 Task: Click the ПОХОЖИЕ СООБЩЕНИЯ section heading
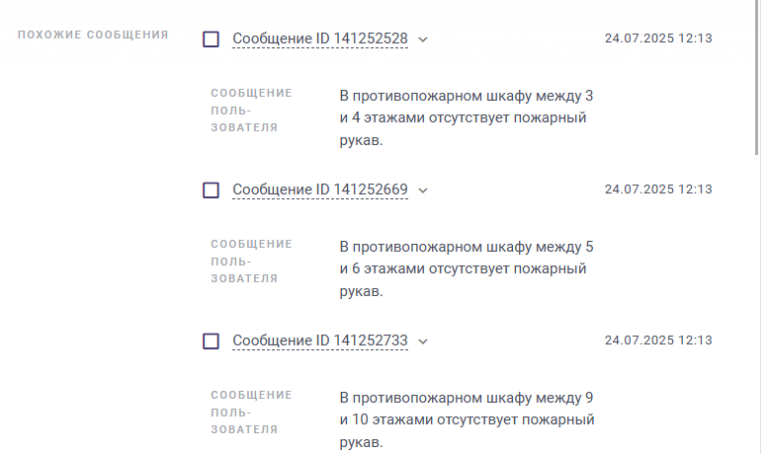(93, 35)
